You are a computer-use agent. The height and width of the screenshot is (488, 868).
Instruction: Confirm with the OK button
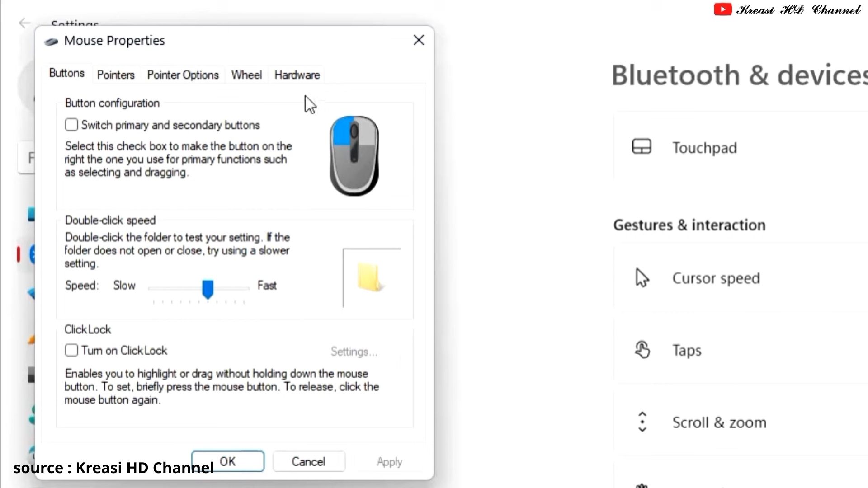(228, 461)
